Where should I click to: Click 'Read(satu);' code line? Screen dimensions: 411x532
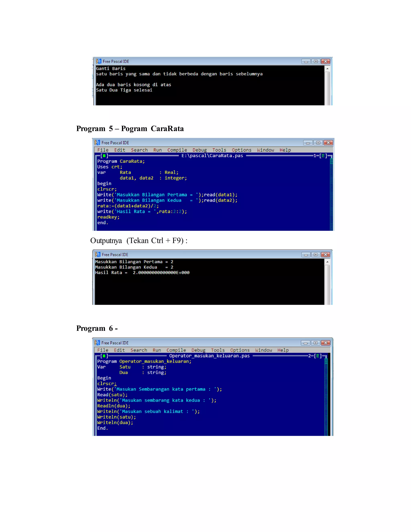pos(112,395)
